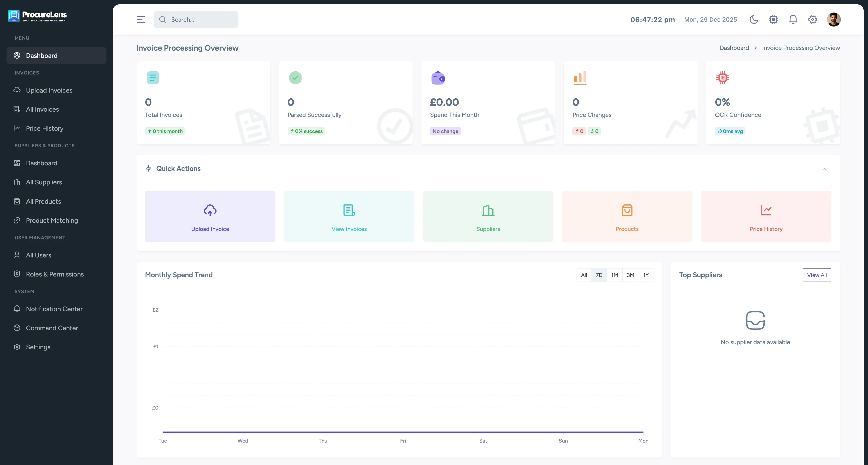Click the Price History quick action card
The height and width of the screenshot is (465, 868).
pos(766,216)
